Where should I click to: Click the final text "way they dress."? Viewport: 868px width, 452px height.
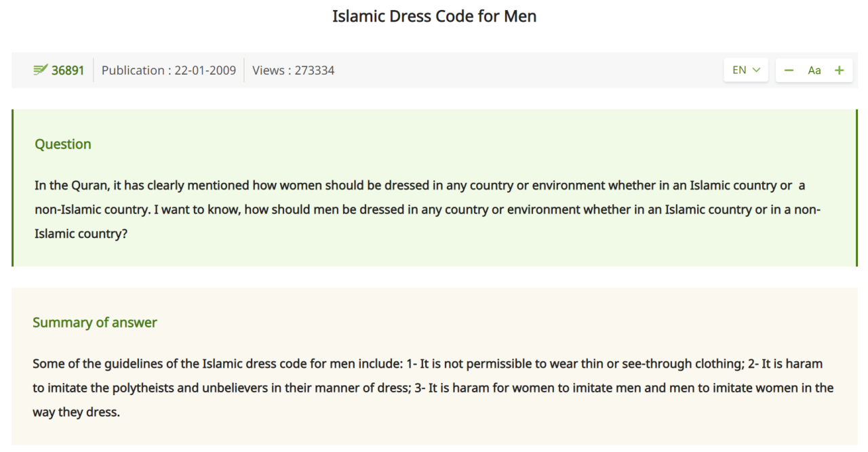(76, 412)
